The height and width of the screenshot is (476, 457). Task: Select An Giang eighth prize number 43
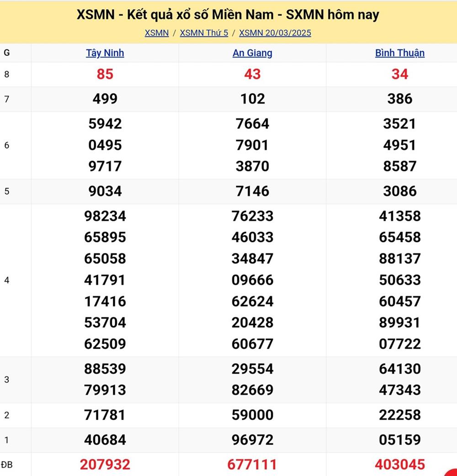252,74
